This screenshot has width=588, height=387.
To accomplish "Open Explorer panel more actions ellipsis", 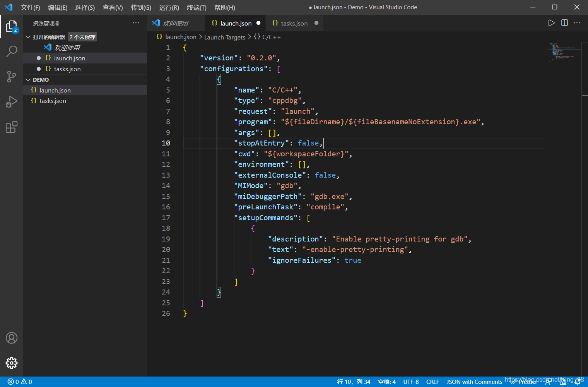I will click(136, 23).
